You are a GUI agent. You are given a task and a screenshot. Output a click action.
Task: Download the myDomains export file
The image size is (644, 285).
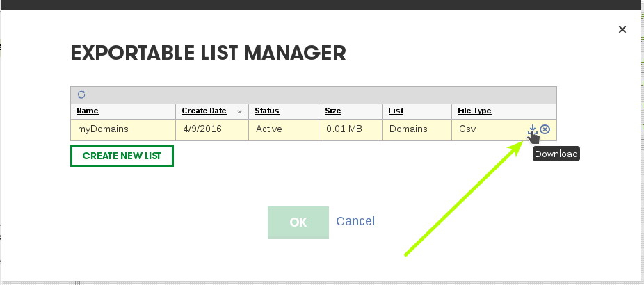pos(532,129)
